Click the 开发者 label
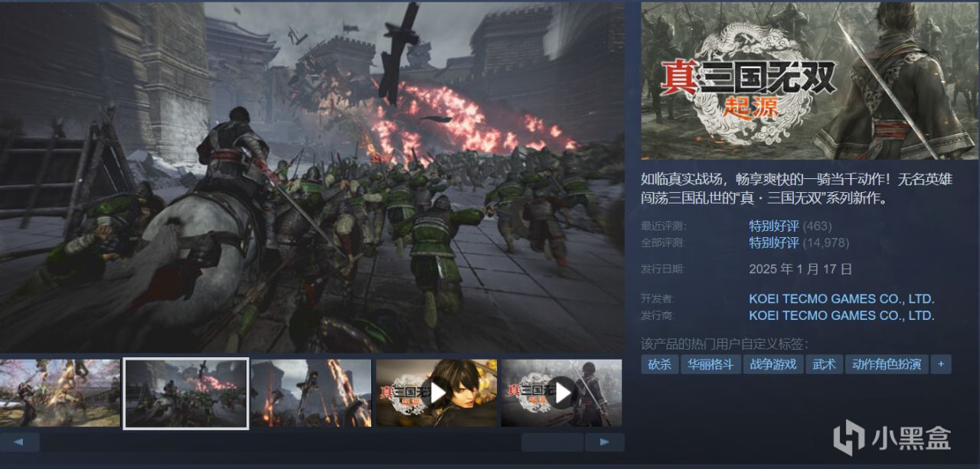 click(658, 299)
